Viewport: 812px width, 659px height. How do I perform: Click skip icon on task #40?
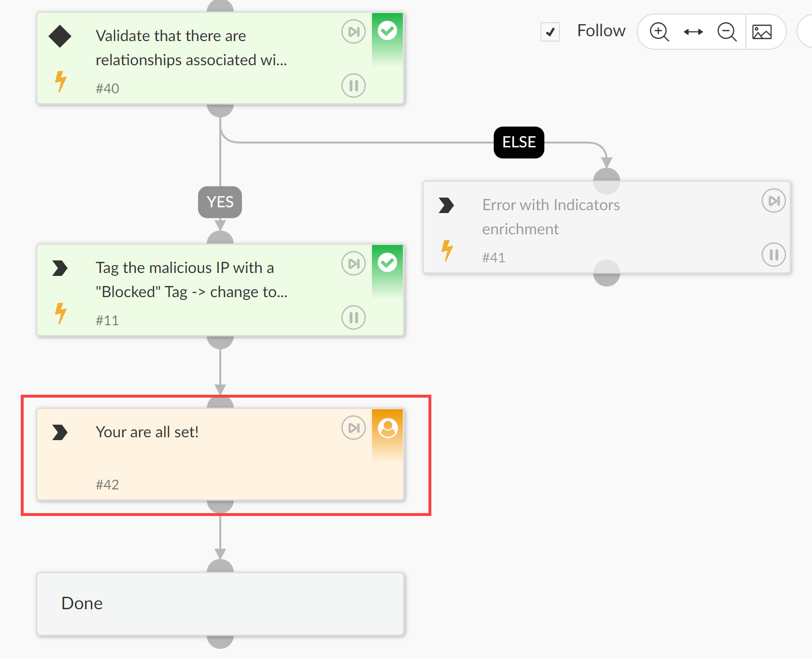coord(354,32)
